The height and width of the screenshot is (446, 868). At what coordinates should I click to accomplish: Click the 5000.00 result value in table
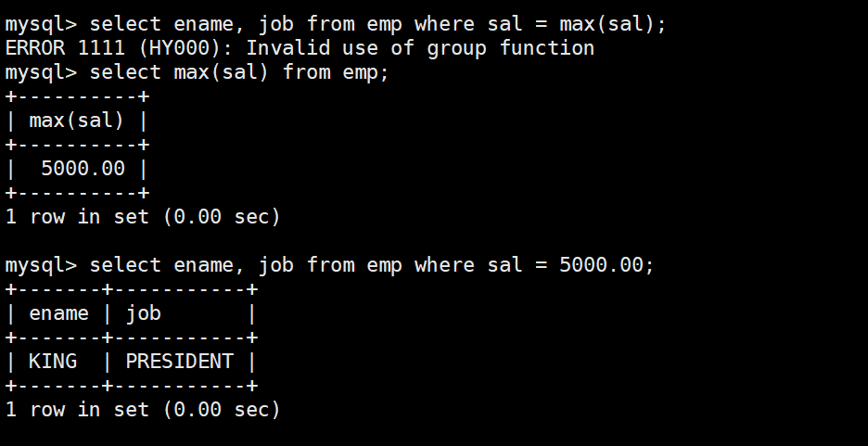point(83,169)
